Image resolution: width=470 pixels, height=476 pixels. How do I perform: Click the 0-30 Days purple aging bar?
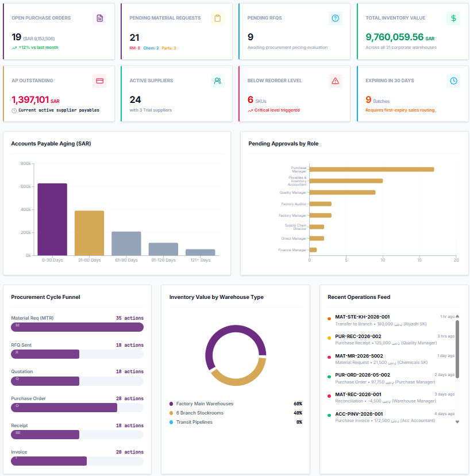52,219
